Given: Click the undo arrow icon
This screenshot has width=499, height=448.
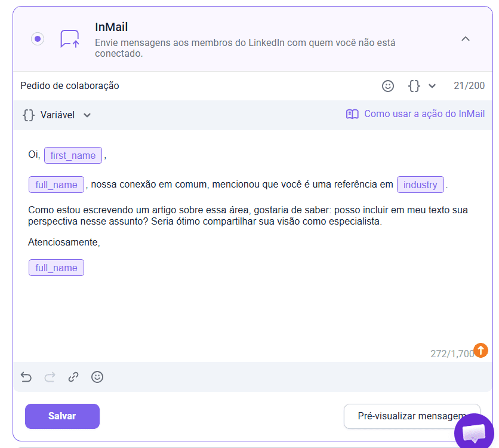Looking at the screenshot, I should [26, 377].
